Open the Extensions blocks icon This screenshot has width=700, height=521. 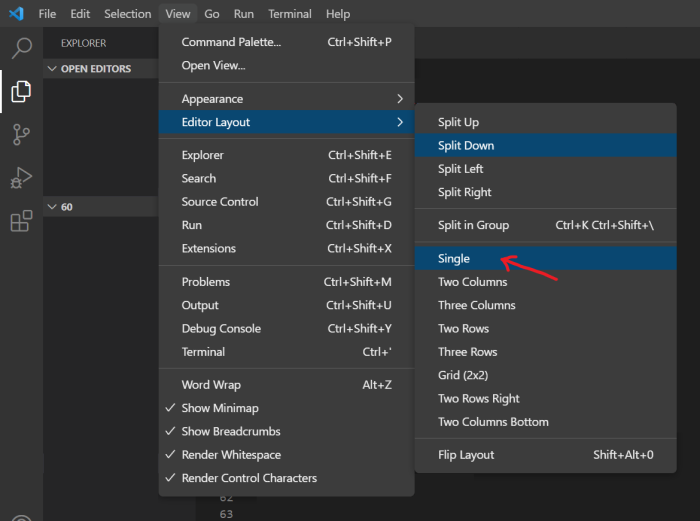21,221
